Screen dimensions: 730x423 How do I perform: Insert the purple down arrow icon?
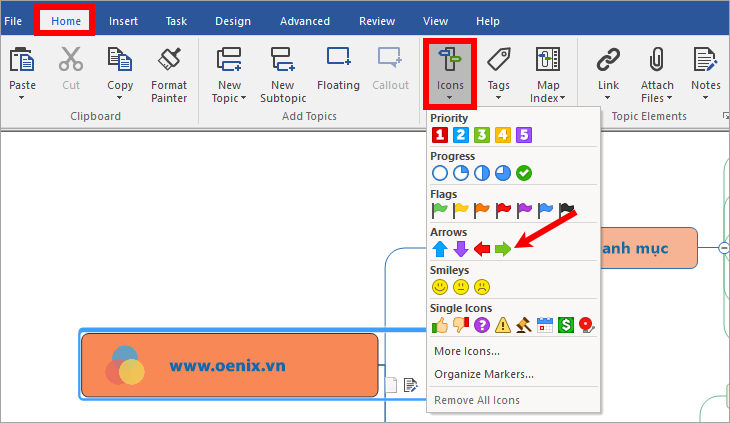tap(460, 249)
